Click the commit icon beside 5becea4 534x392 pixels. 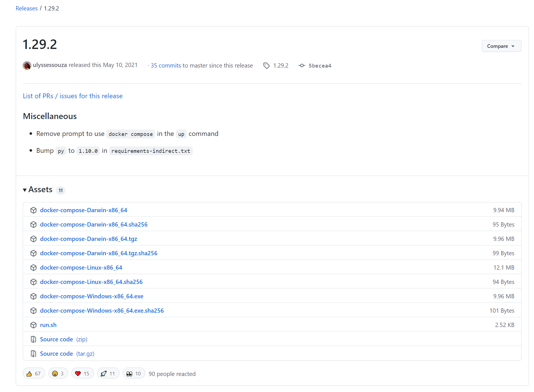click(301, 65)
